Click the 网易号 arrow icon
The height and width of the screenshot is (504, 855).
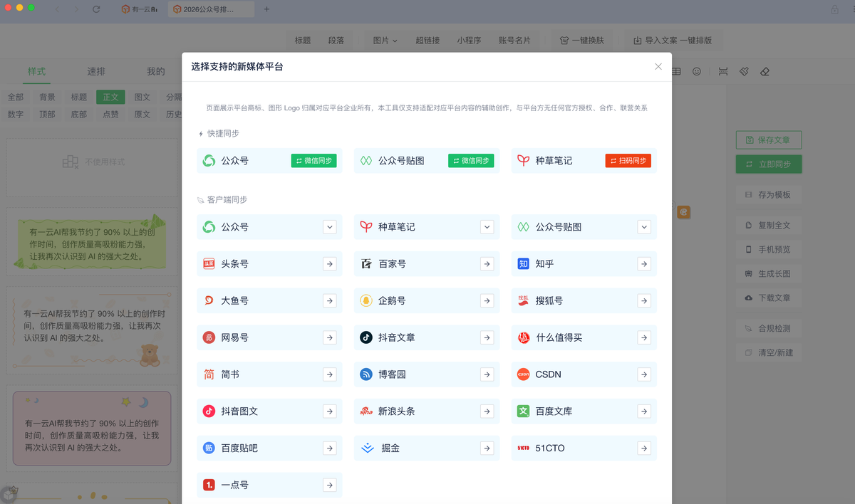[x=330, y=337]
